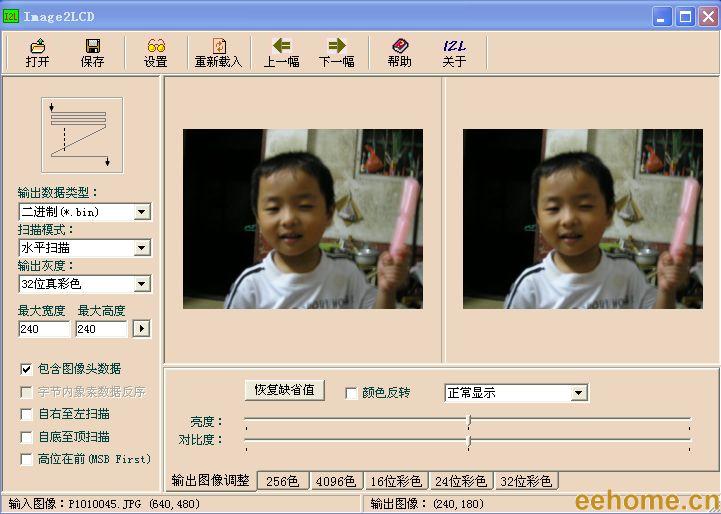The image size is (721, 514).
Task: Switch to the 256色 tab
Action: [x=282, y=481]
